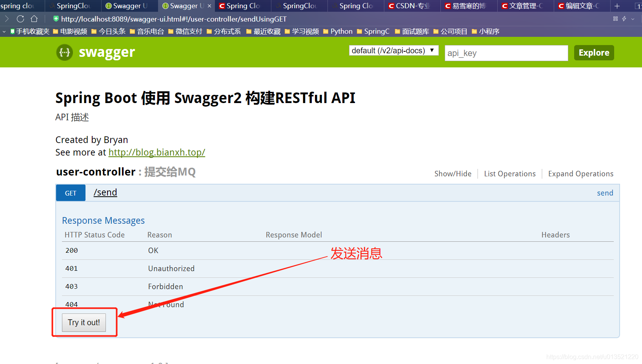Open the 小程序 bookmark folder
Screen dimensions: 642x364
[x=486, y=31]
